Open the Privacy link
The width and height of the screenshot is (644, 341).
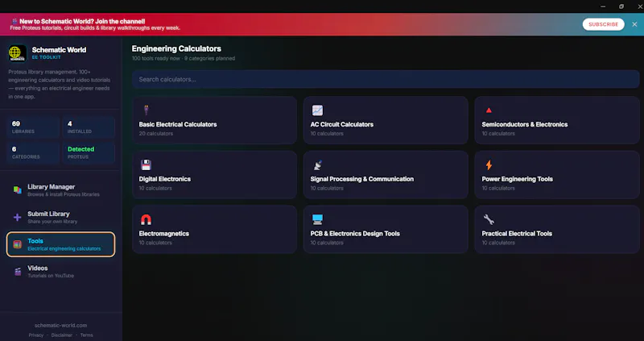point(36,335)
